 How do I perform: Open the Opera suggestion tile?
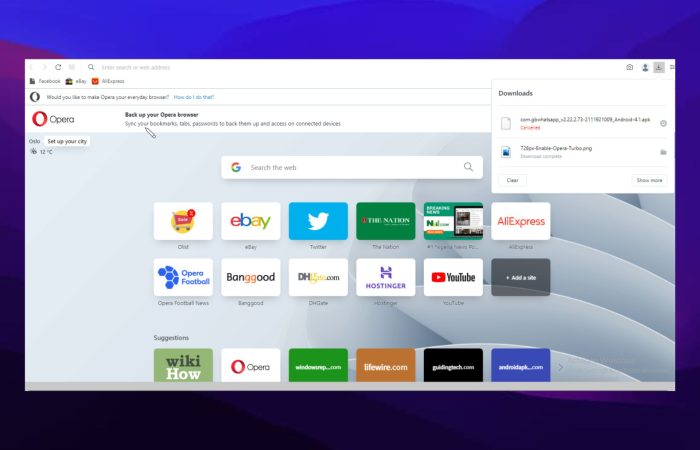coord(251,365)
